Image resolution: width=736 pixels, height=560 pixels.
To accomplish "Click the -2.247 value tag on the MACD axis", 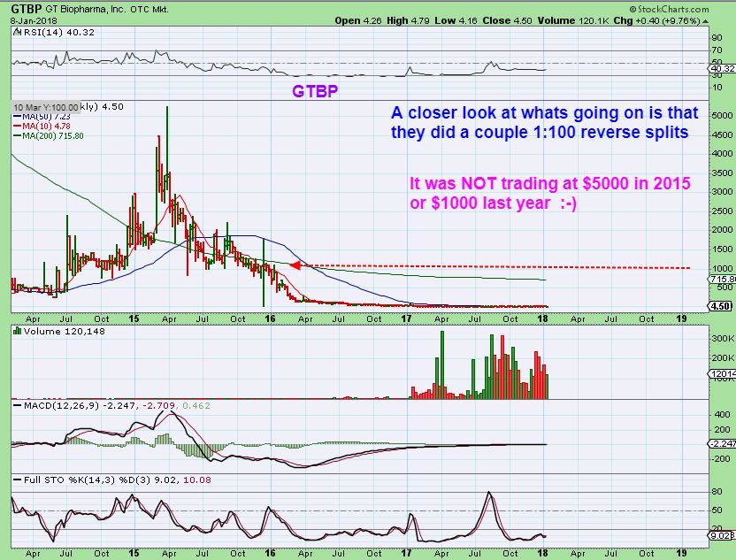I will click(723, 443).
